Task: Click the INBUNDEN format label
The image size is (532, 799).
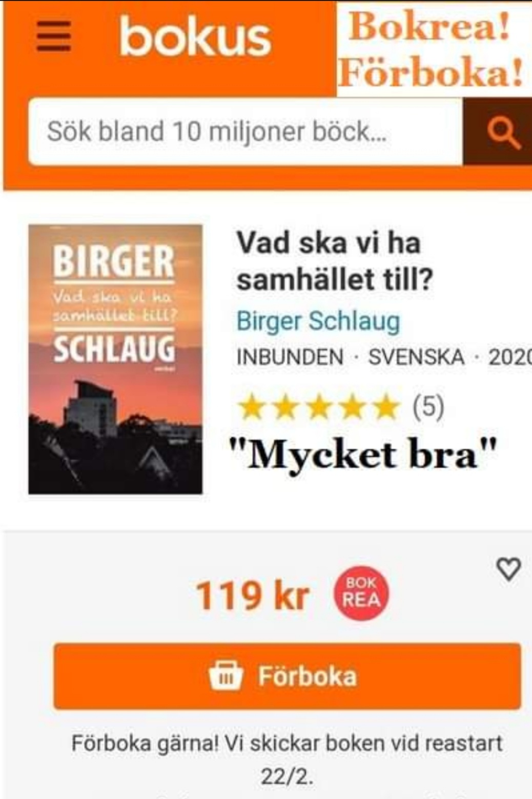Action: [x=290, y=358]
